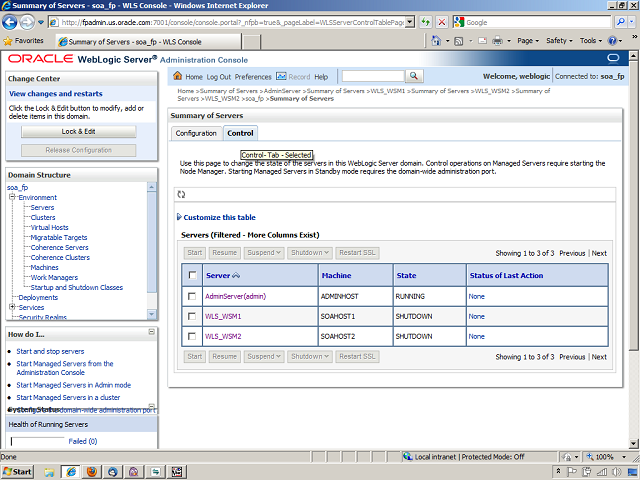Expand the Customize this table section

219,217
